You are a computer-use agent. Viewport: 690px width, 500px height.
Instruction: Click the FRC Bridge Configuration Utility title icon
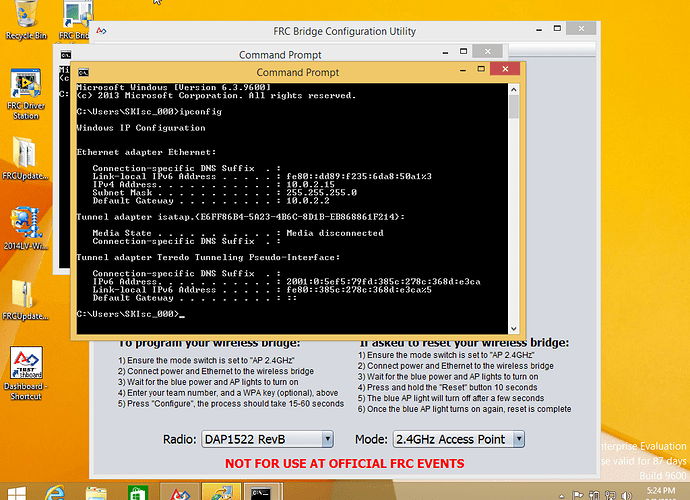point(101,31)
